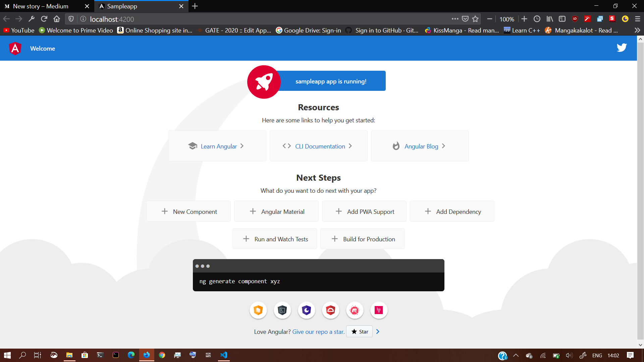Click the Angular logo in header
This screenshot has width=644, height=362.
pyautogui.click(x=15, y=48)
